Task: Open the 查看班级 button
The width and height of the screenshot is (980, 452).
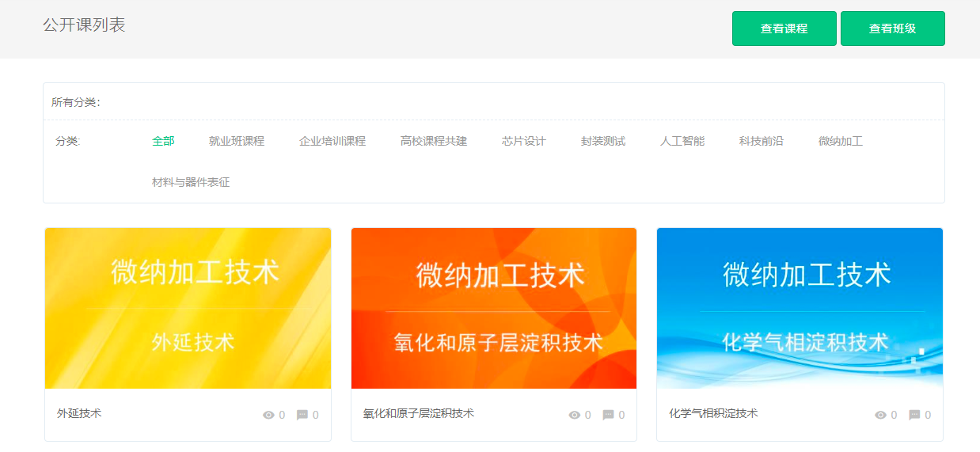Action: pyautogui.click(x=892, y=28)
